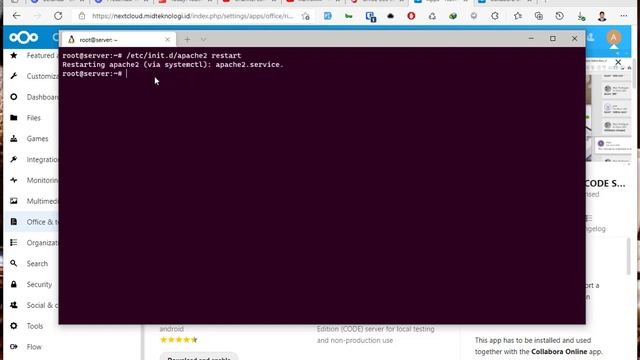Open browser profile picture
This screenshot has height=360, width=640.
coord(602,16)
